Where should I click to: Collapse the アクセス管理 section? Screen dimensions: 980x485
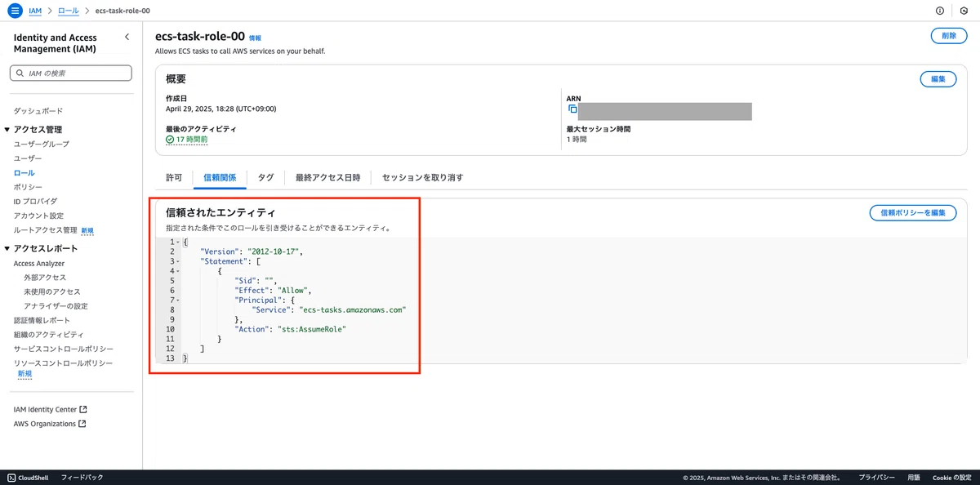[7, 130]
